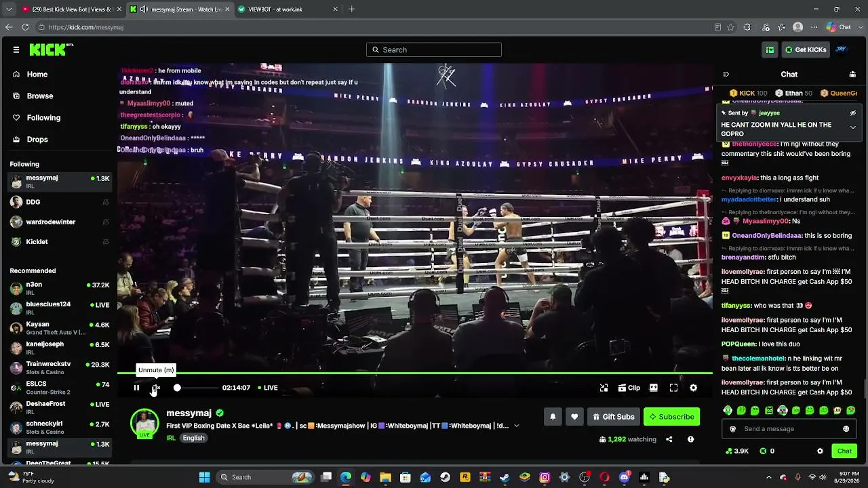The image size is (868, 488).
Task: Toggle notification bell for messymaj
Action: (x=553, y=417)
